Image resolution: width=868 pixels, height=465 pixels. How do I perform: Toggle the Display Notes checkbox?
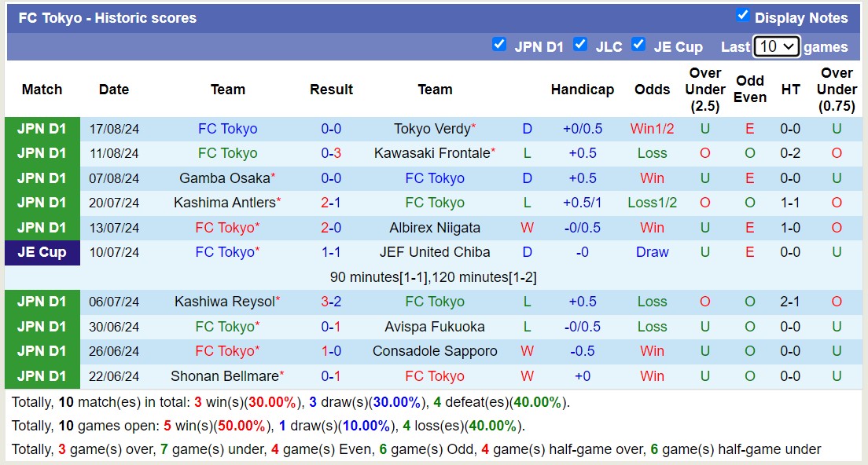pos(742,15)
